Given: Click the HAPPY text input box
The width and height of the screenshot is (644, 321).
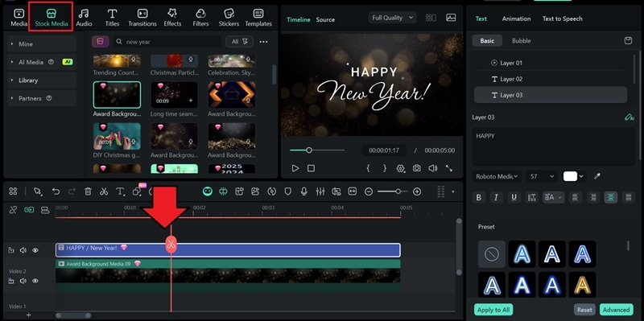Looking at the screenshot, I should tap(554, 146).
